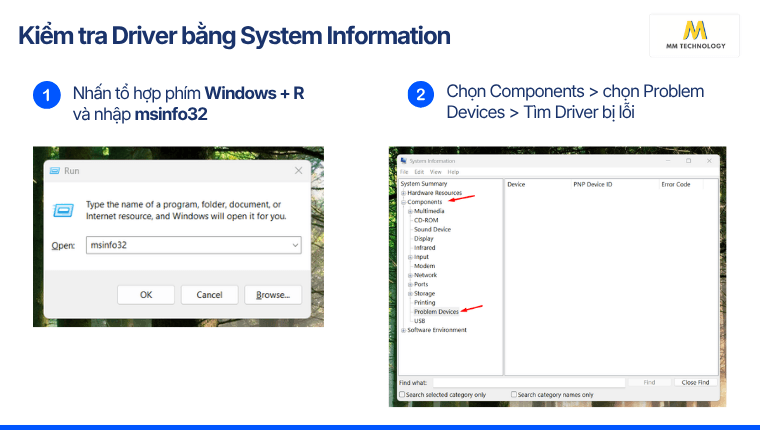Select System Summary in the tree
The width and height of the screenshot is (760, 430).
[424, 184]
